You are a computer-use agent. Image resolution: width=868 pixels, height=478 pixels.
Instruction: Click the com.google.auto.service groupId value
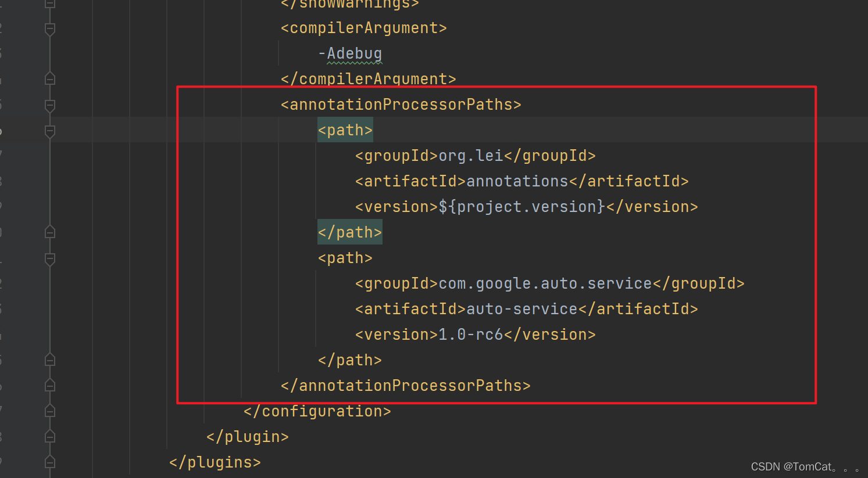click(545, 283)
